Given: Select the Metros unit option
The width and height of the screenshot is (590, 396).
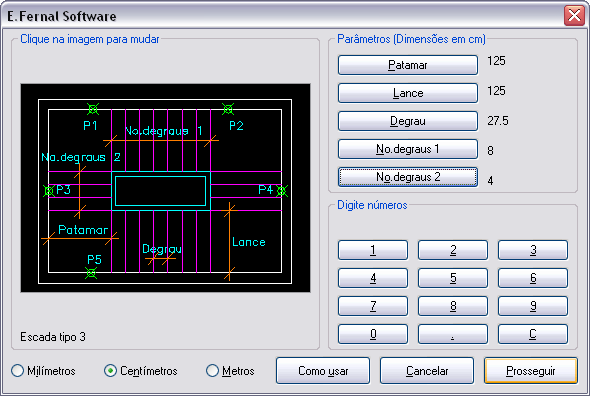Looking at the screenshot, I should [230, 371].
